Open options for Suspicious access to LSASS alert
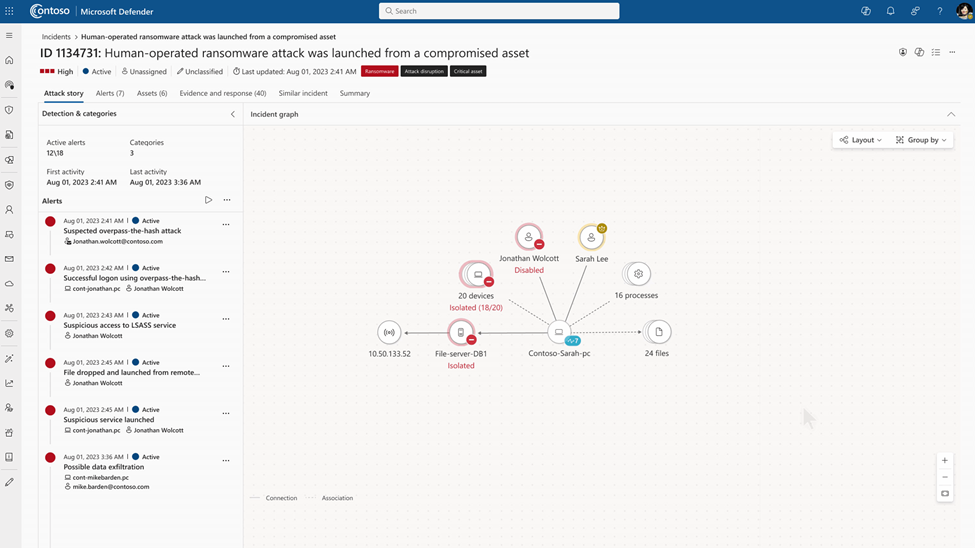The height and width of the screenshot is (548, 975). click(226, 319)
